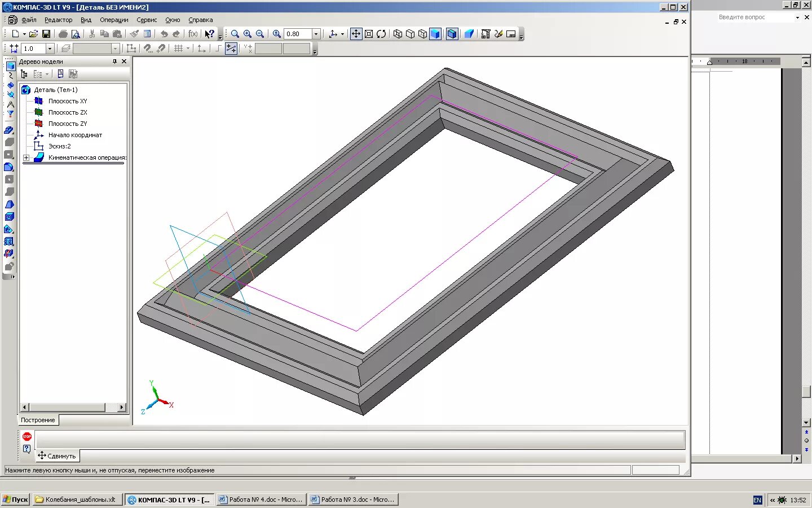Click the EN language indicator in tray
This screenshot has width=812, height=508.
757,500
